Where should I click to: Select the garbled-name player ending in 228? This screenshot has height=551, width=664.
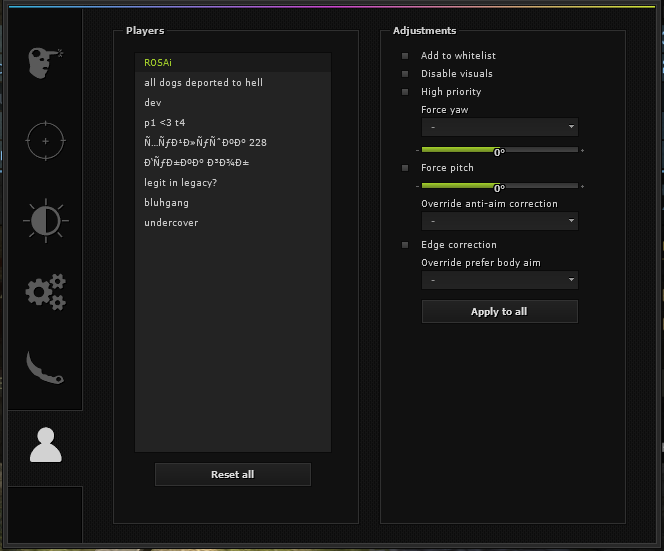pyautogui.click(x=233, y=143)
